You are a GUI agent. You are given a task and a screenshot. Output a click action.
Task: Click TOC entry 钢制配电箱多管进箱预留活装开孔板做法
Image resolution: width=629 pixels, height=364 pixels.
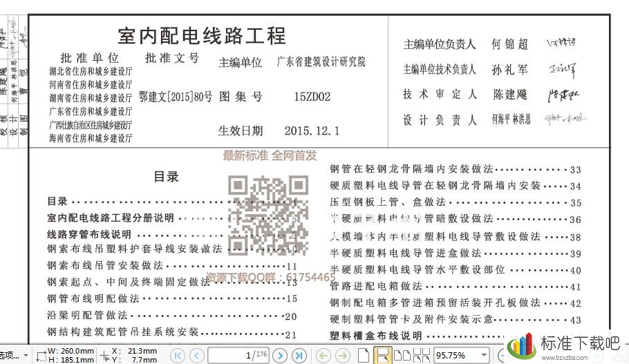tap(456, 303)
